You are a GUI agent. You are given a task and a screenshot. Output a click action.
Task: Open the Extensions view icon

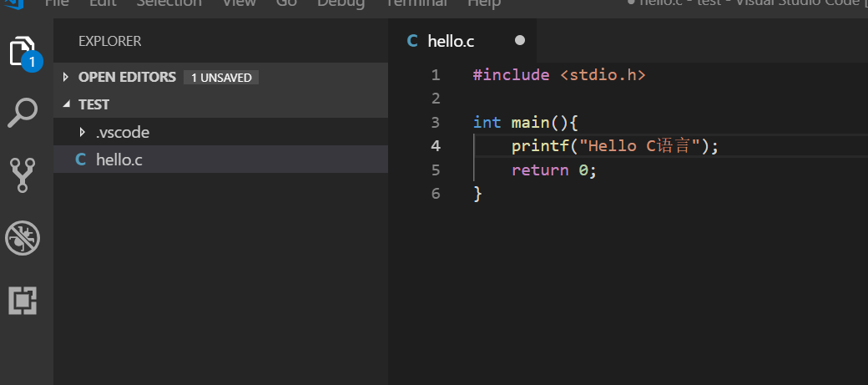(23, 301)
